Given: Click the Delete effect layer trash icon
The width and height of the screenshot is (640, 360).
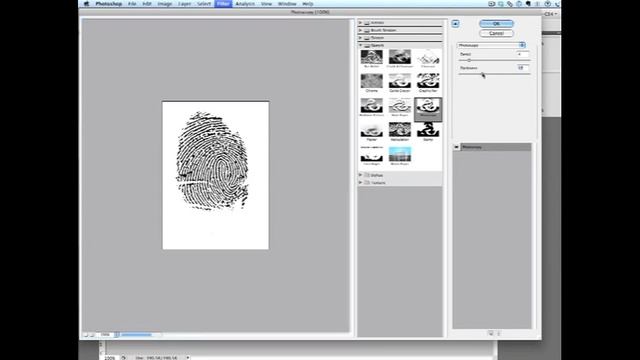Looking at the screenshot, I should [499, 333].
